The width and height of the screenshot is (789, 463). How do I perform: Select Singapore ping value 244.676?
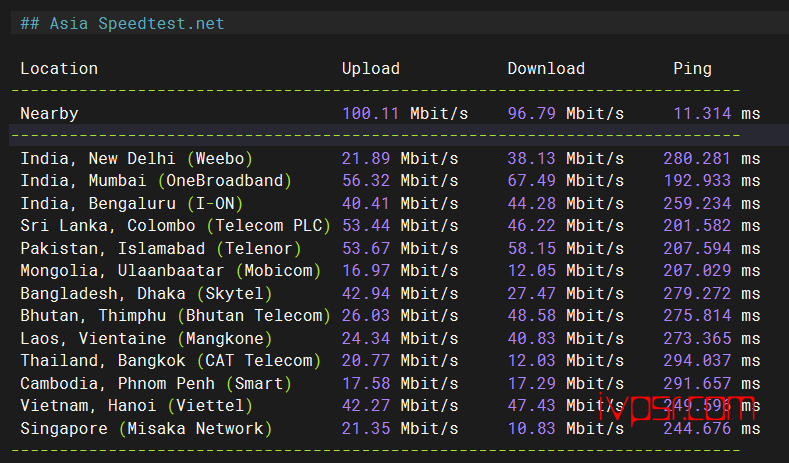coord(697,429)
